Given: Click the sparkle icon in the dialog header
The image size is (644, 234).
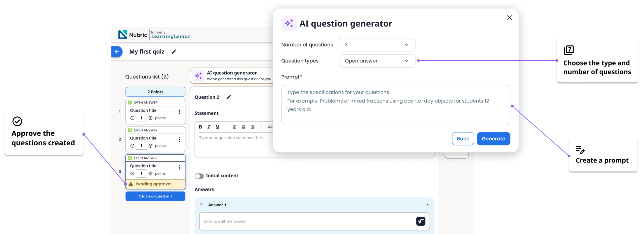Looking at the screenshot, I should pyautogui.click(x=289, y=23).
